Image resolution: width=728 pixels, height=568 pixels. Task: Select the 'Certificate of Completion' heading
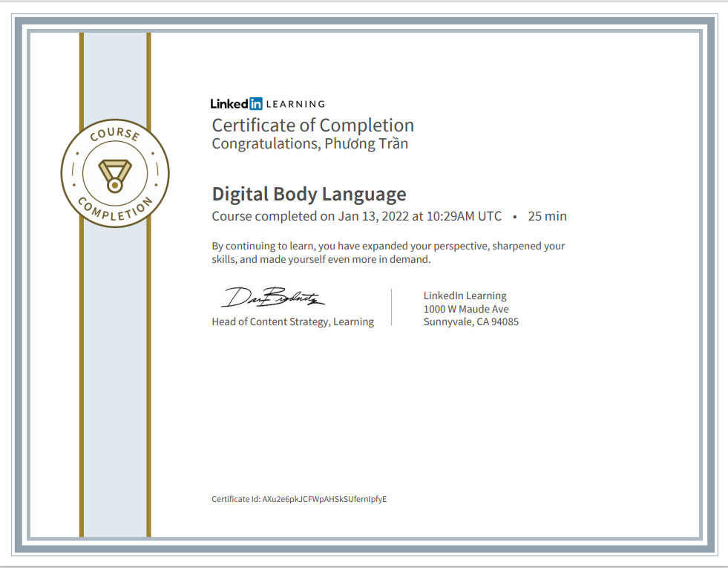tap(312, 125)
